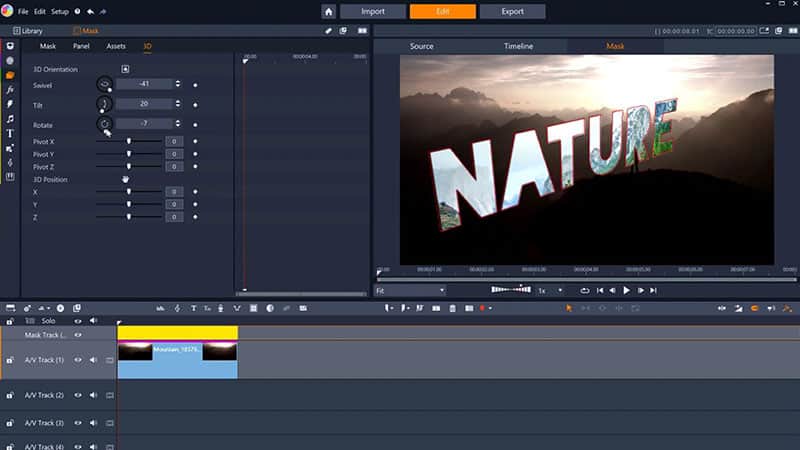Viewport: 800px width, 450px height.
Task: Increase the Tilt value with stepper
Action: click(177, 101)
